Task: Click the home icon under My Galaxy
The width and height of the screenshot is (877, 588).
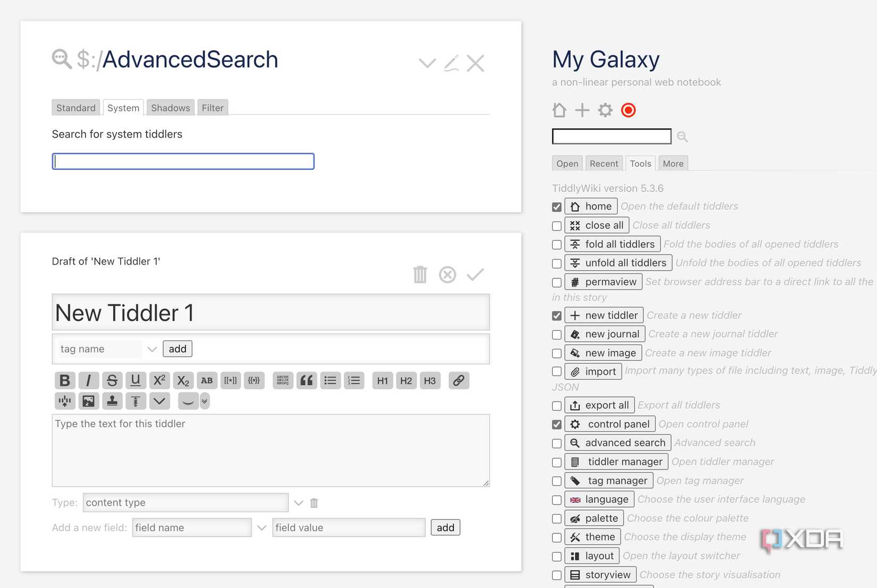Action: (x=559, y=110)
